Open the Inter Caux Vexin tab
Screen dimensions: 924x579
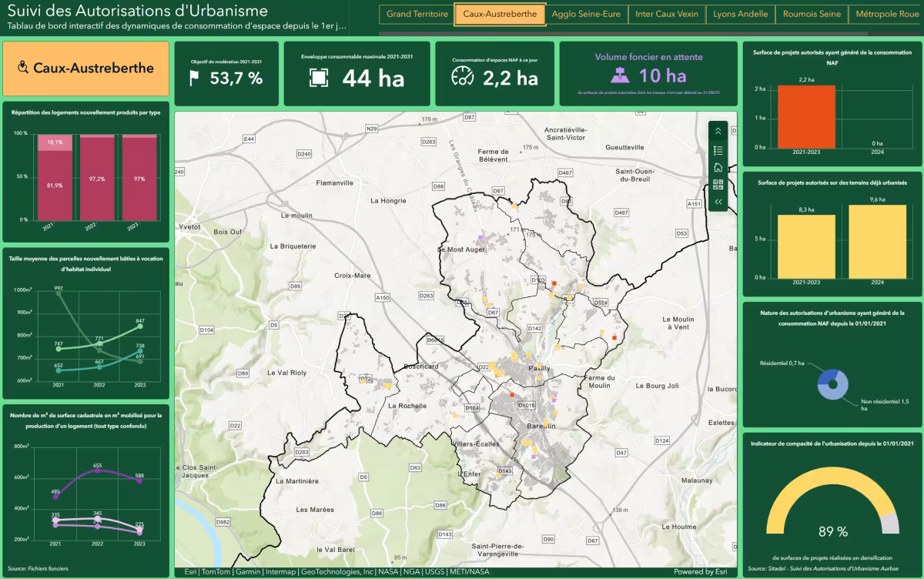[x=667, y=14]
